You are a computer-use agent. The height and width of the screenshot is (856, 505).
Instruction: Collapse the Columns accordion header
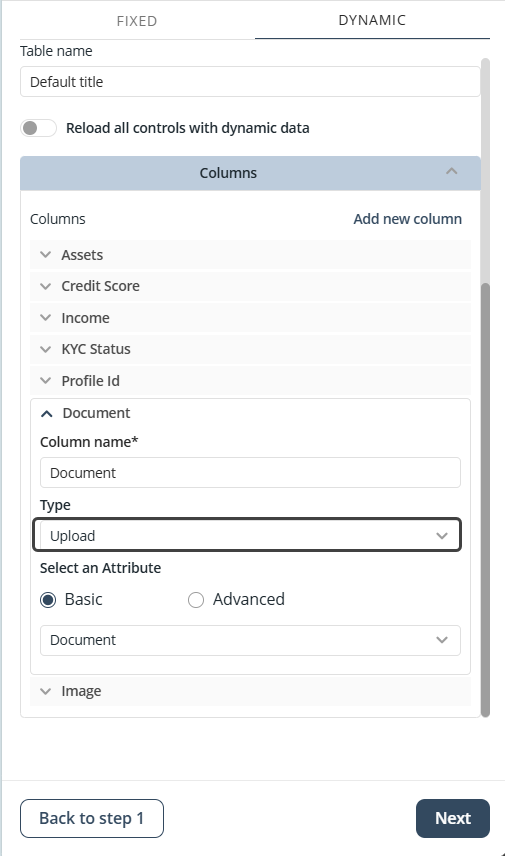251,173
